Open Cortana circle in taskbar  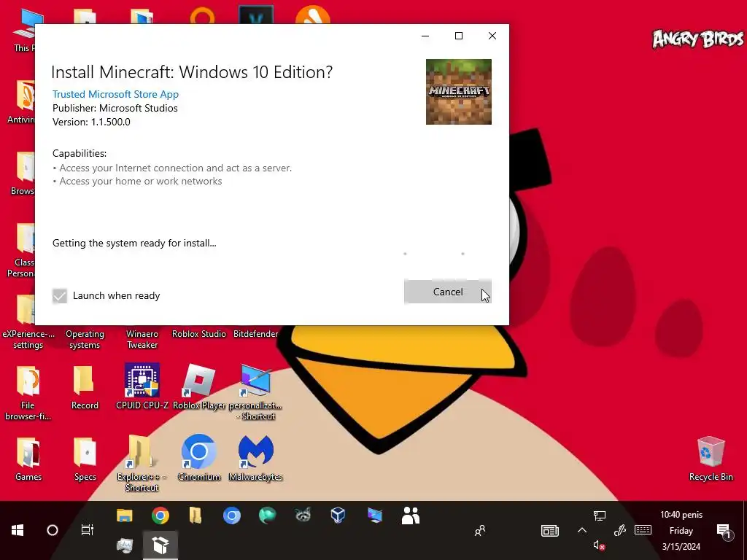tap(53, 530)
